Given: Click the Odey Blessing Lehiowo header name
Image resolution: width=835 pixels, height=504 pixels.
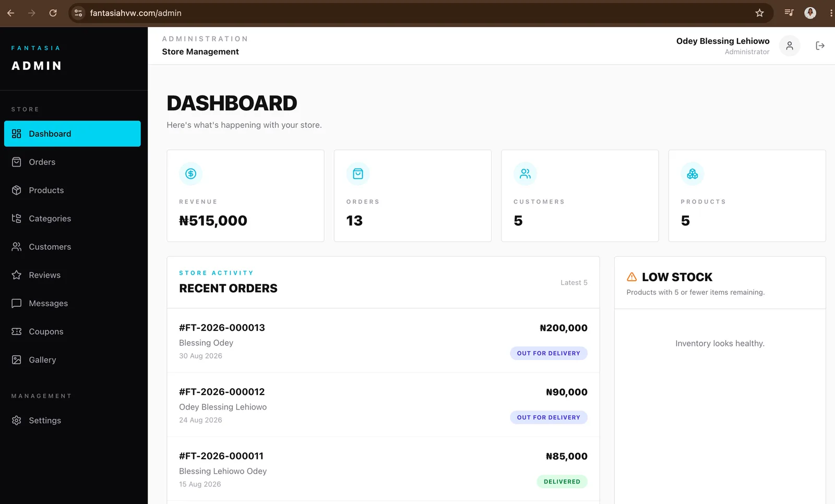Looking at the screenshot, I should coord(723,41).
